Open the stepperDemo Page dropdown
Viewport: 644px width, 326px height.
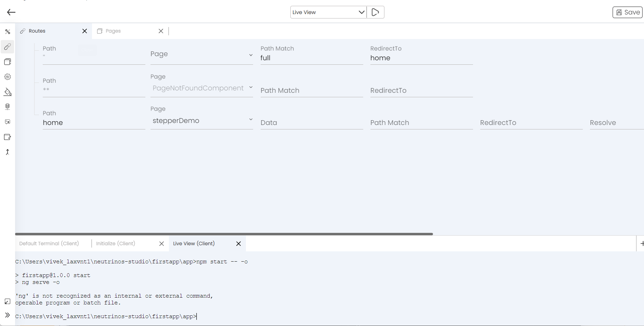point(202,121)
